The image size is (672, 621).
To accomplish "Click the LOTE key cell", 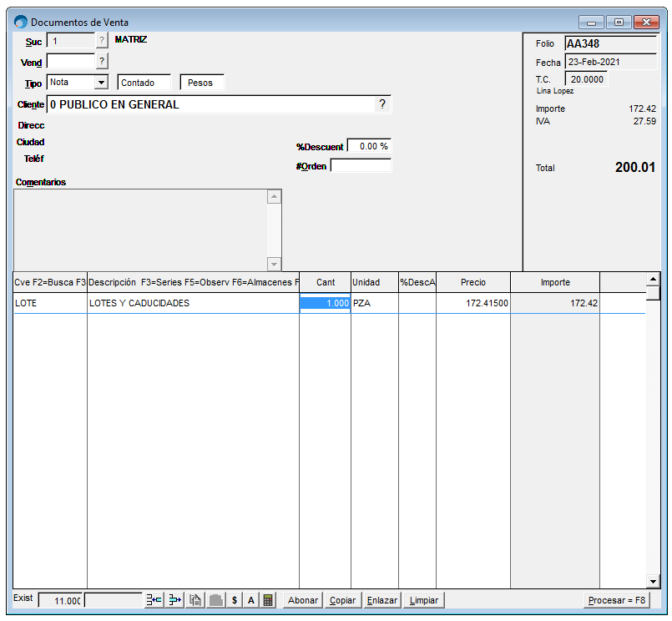I will tap(50, 303).
